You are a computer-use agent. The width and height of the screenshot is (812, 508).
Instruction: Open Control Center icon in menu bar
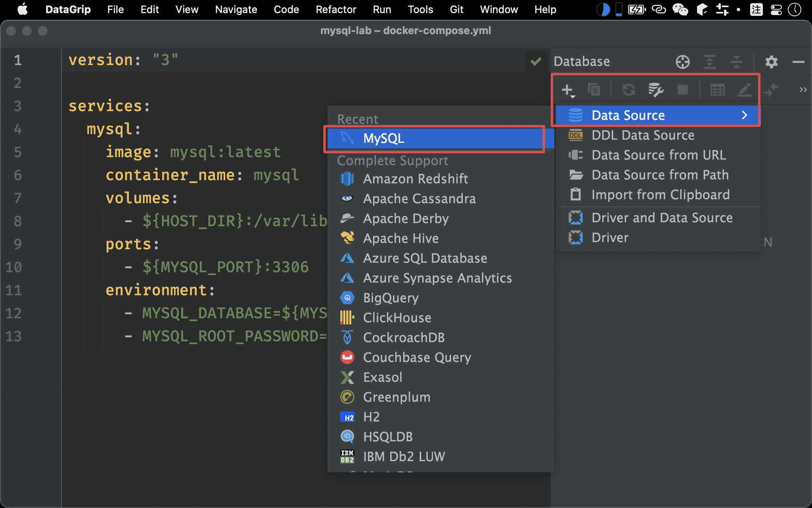(x=776, y=10)
